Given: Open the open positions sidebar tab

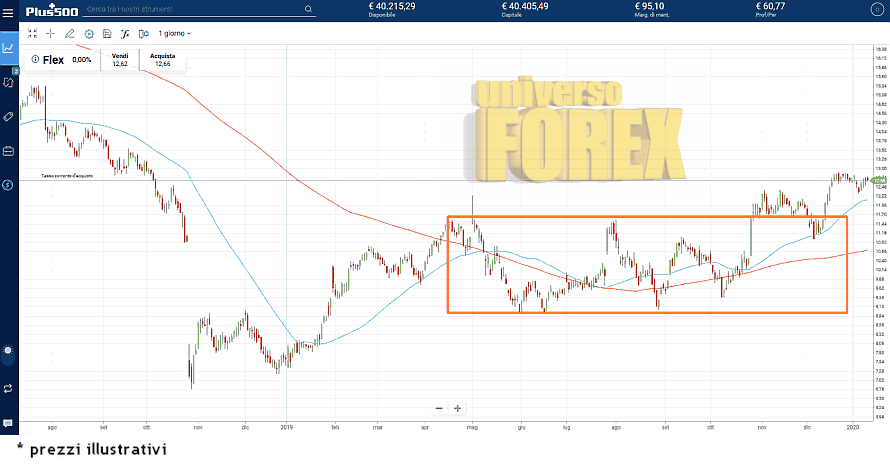Looking at the screenshot, I should [8, 82].
